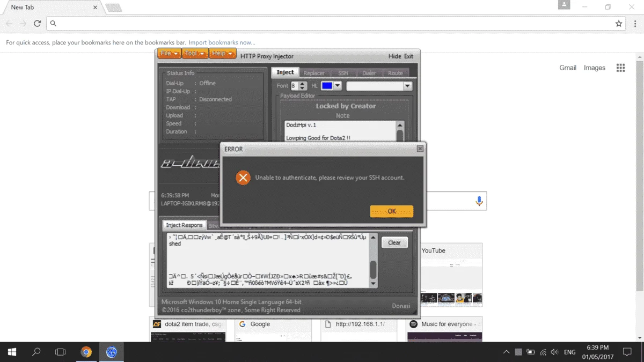The width and height of the screenshot is (644, 362).
Task: Open a new Chrome tab
Action: coord(113,8)
